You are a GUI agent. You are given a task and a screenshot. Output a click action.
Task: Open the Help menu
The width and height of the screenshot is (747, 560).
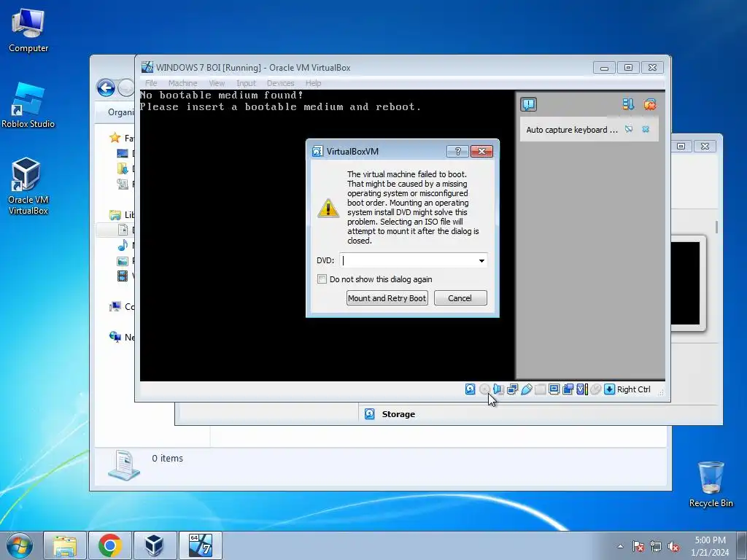(x=313, y=83)
